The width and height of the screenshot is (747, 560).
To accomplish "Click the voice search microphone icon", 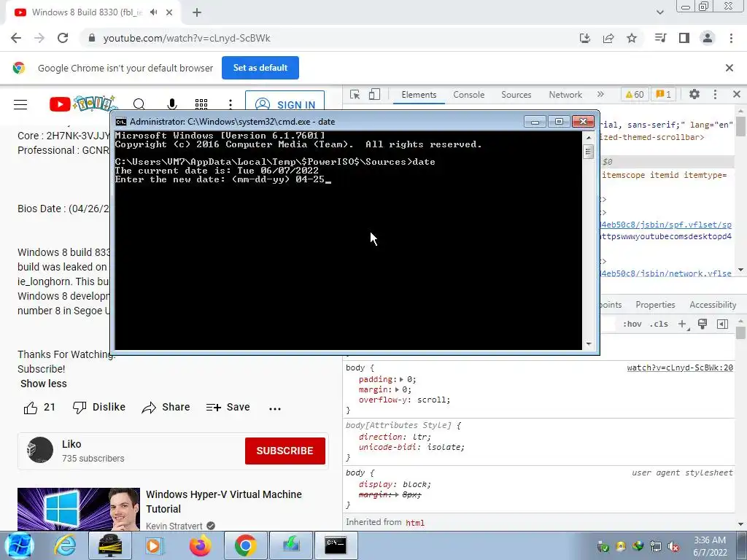I will pos(172,104).
